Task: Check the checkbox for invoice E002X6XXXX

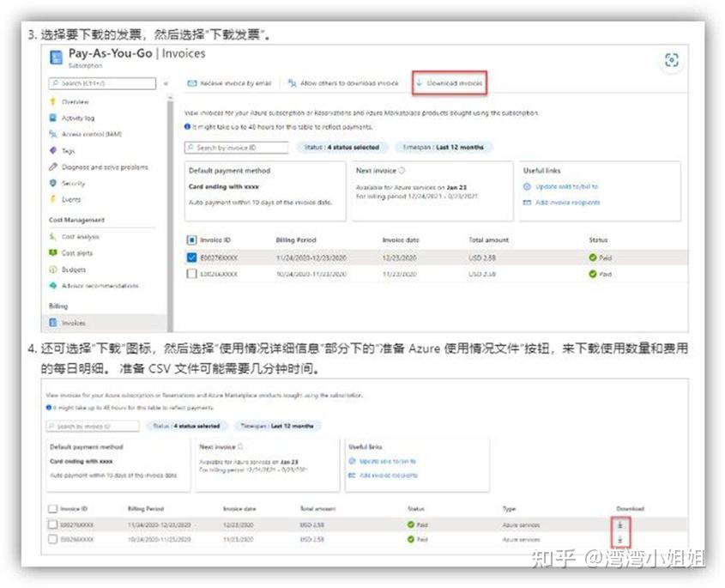Action: (192, 275)
